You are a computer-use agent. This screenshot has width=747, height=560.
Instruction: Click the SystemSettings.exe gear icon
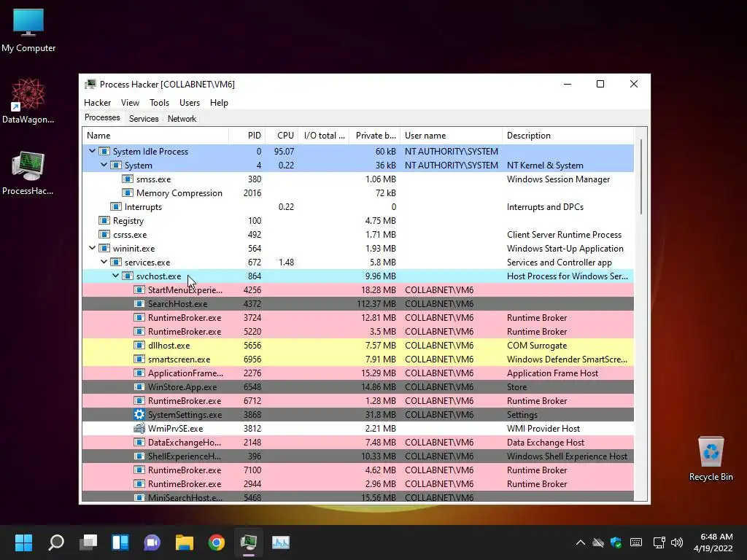(139, 414)
